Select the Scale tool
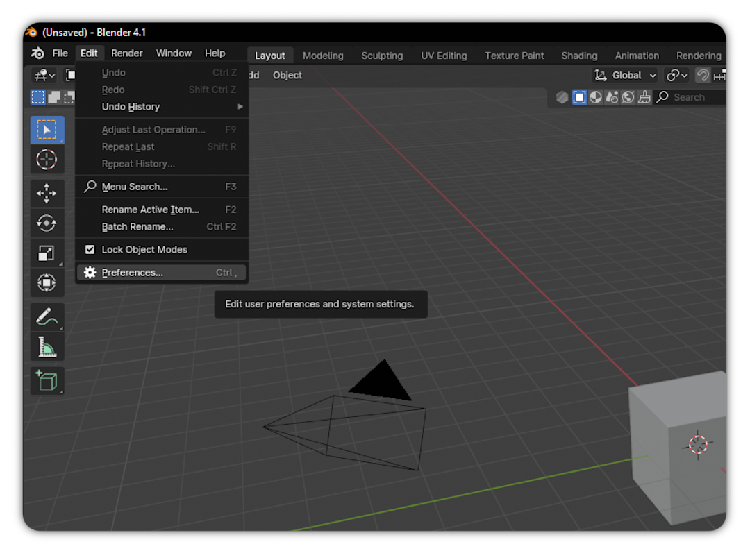The height and width of the screenshot is (560, 750). click(47, 253)
